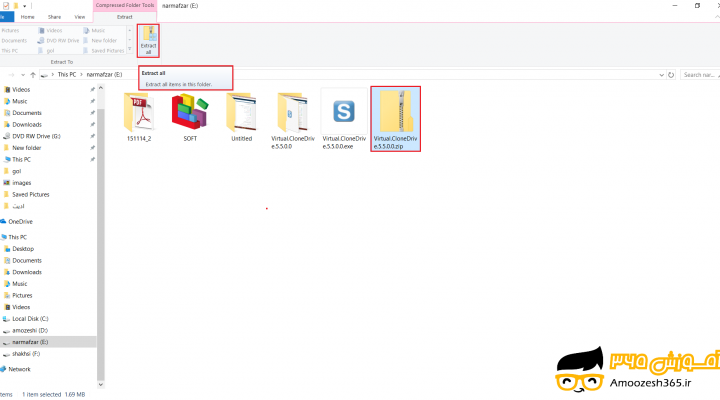Select the This PC tree node above Desktop

click(x=17, y=237)
